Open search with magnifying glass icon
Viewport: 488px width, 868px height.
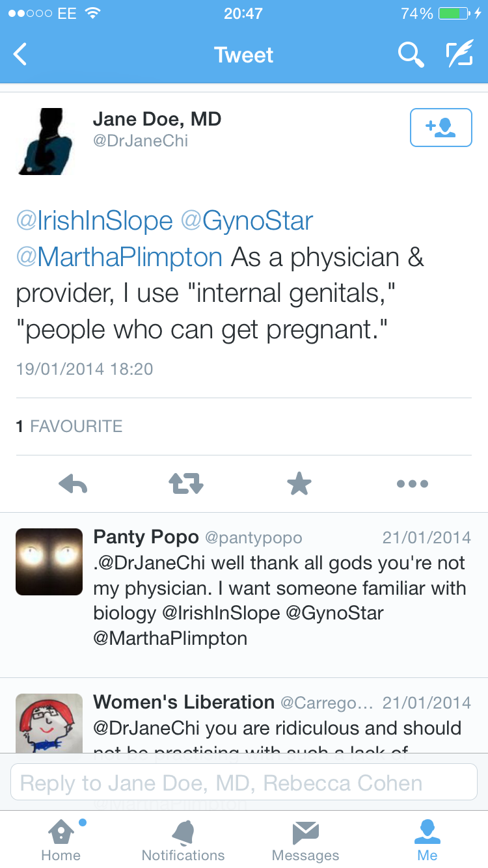click(x=411, y=55)
